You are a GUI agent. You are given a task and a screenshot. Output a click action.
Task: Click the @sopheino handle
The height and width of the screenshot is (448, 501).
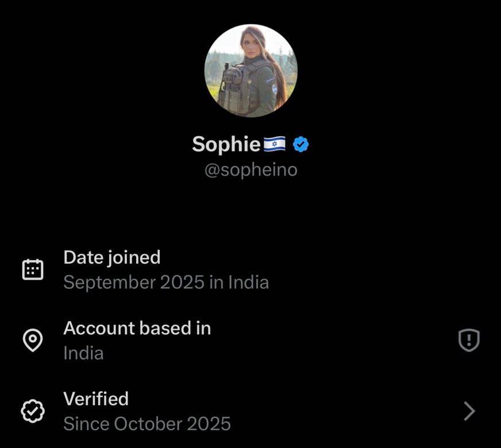tap(250, 171)
